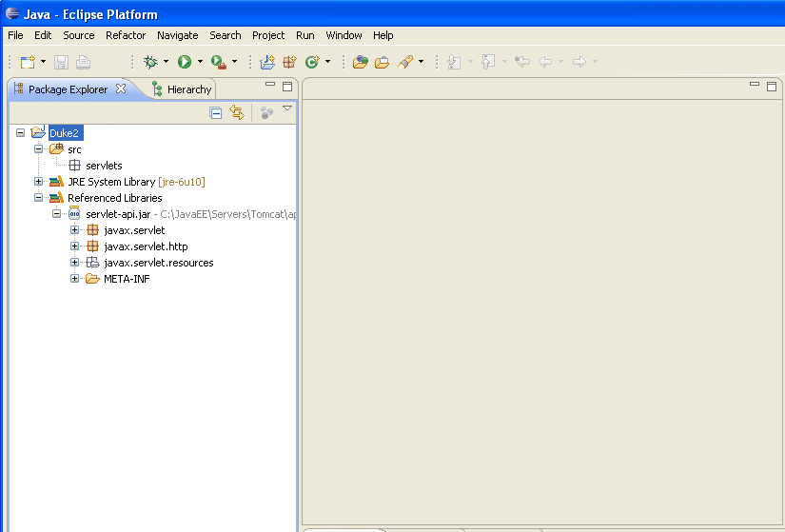
Task: Click the Print toolbar icon
Action: click(x=83, y=62)
